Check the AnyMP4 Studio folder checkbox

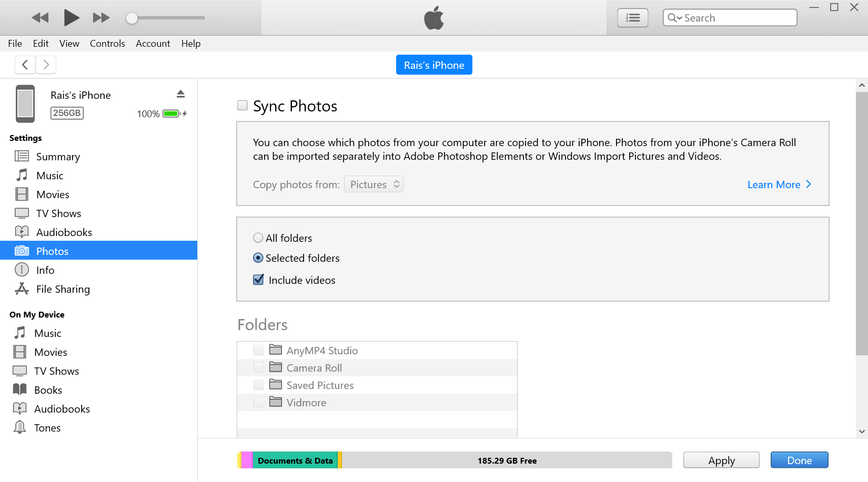259,350
